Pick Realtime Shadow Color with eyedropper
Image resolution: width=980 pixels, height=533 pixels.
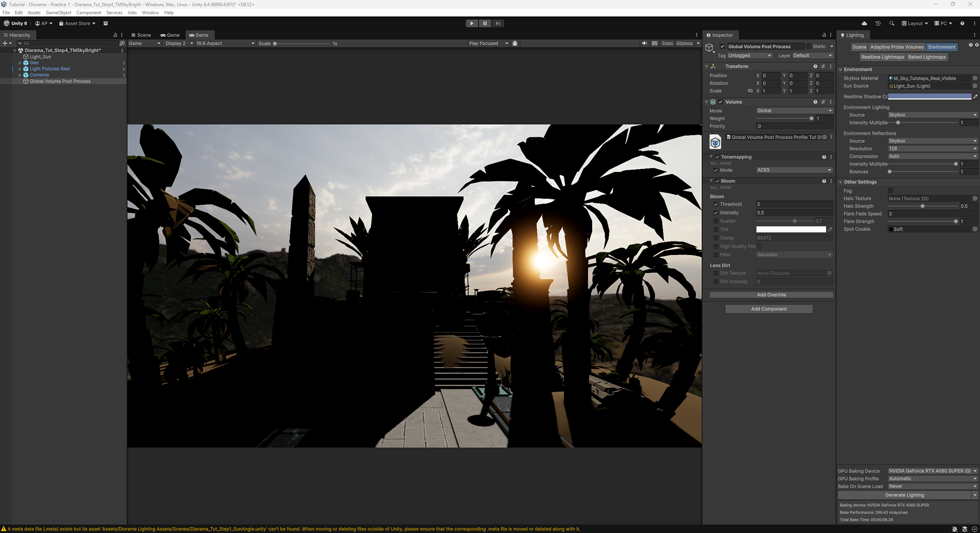coord(975,96)
